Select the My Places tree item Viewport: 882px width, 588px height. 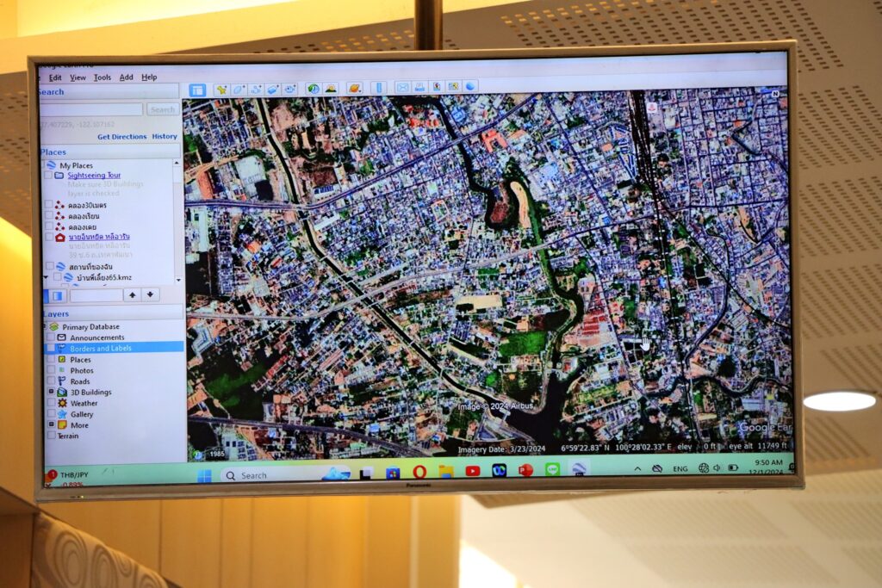(x=76, y=166)
